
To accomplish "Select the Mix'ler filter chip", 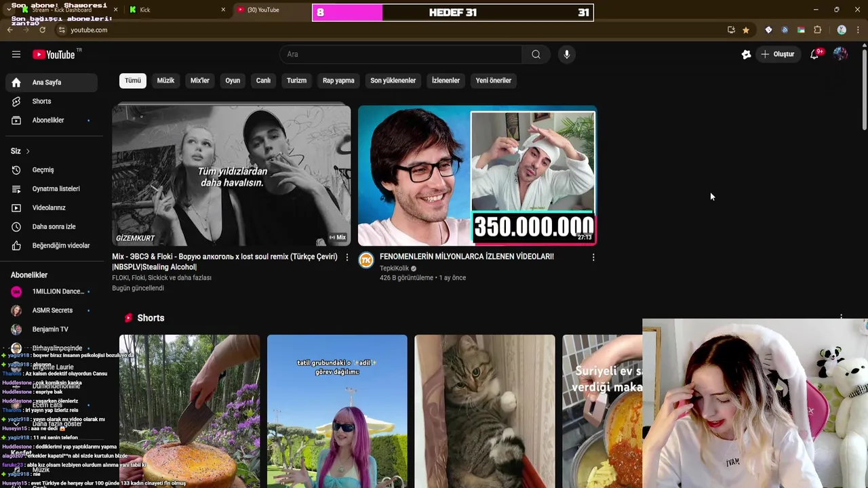I will click(200, 81).
